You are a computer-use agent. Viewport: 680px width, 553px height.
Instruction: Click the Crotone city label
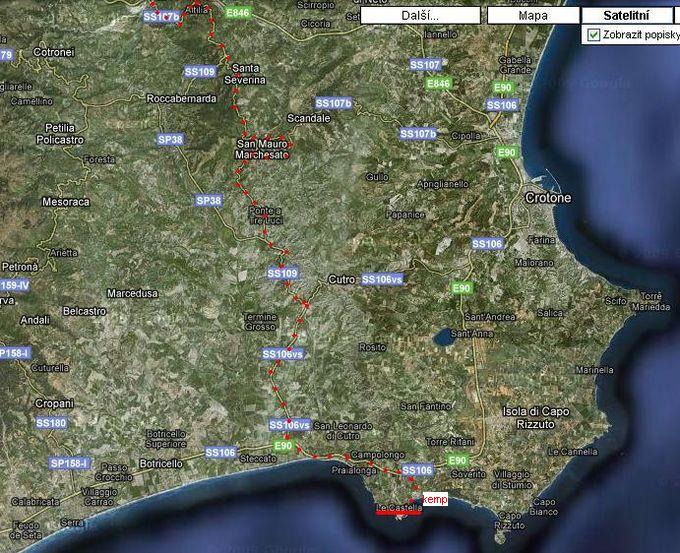click(x=547, y=198)
